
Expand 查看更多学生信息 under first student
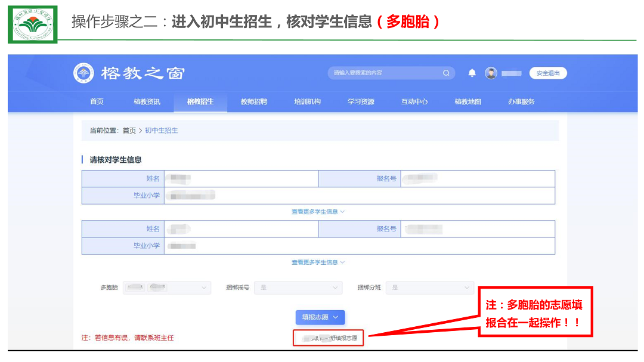(318, 212)
